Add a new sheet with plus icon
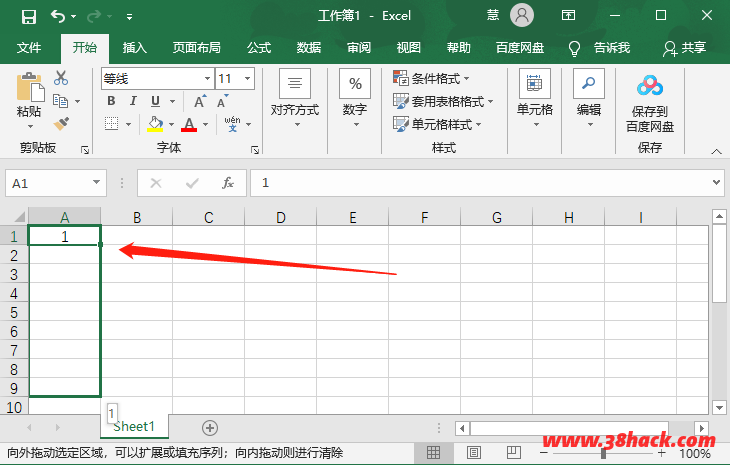The height and width of the screenshot is (465, 730). pos(210,427)
